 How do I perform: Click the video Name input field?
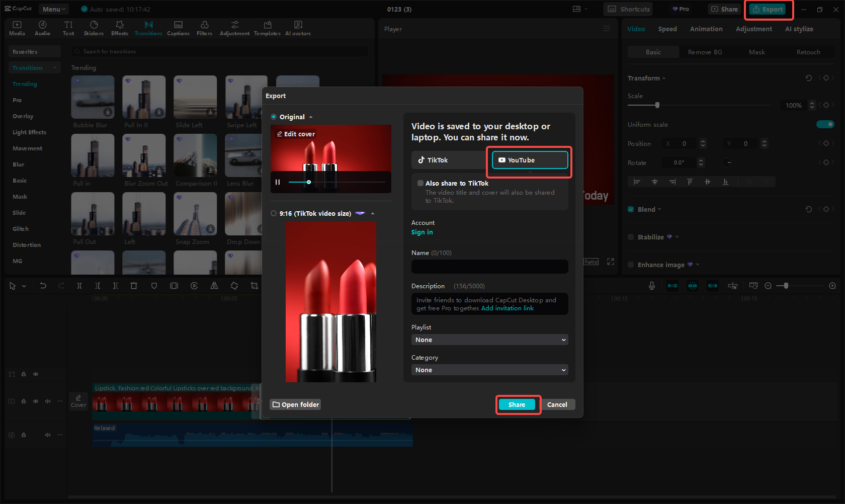489,267
